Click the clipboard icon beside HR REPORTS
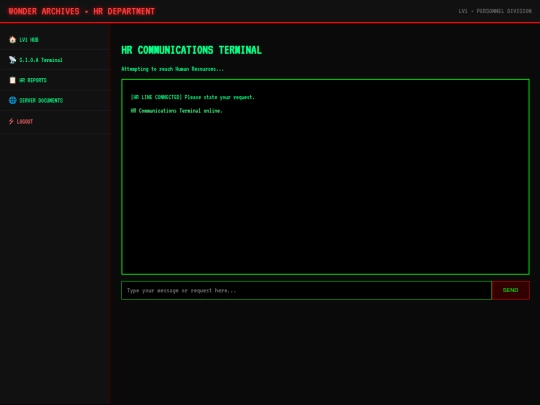 12,80
